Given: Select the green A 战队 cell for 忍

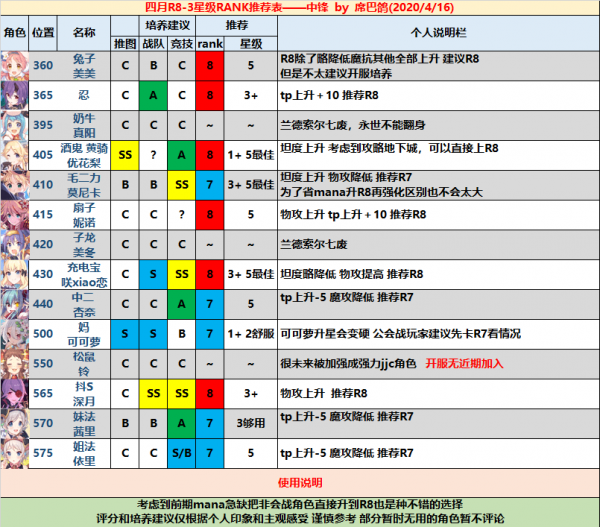Looking at the screenshot, I should pyautogui.click(x=154, y=97).
